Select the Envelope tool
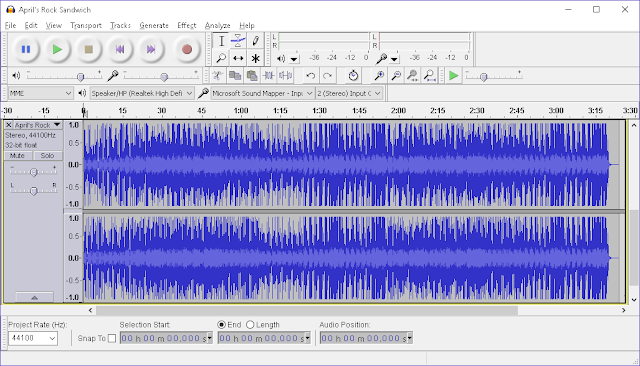This screenshot has height=366, width=640. pos(238,41)
